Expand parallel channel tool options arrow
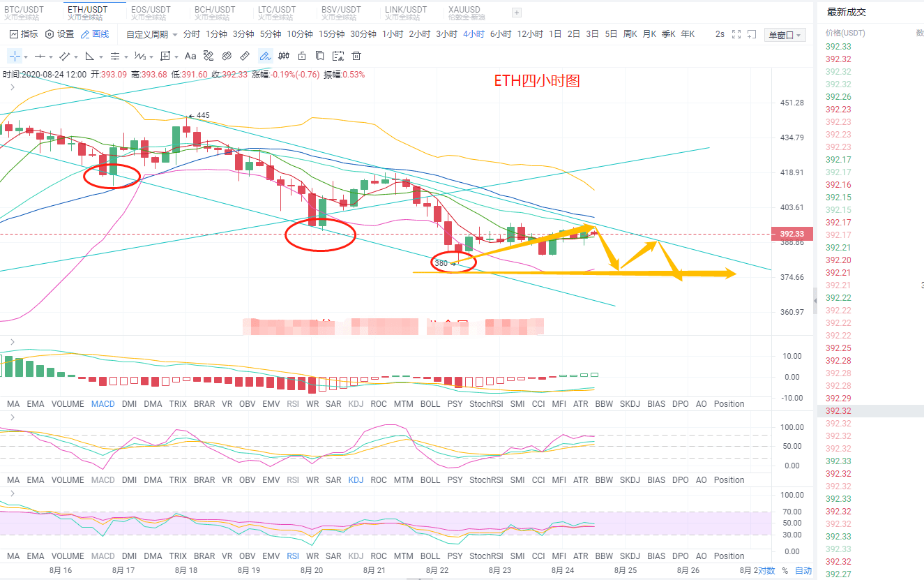Screen dimensions: 924x580 76,57
